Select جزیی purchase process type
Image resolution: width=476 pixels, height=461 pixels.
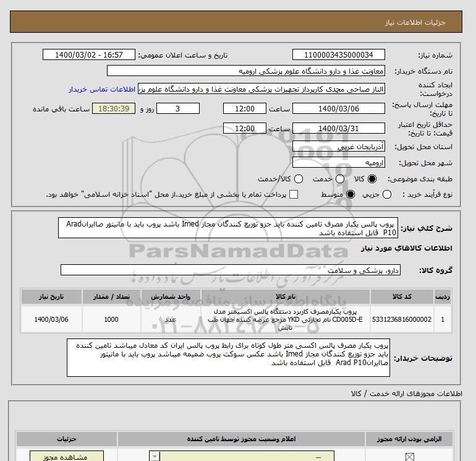tap(388, 194)
